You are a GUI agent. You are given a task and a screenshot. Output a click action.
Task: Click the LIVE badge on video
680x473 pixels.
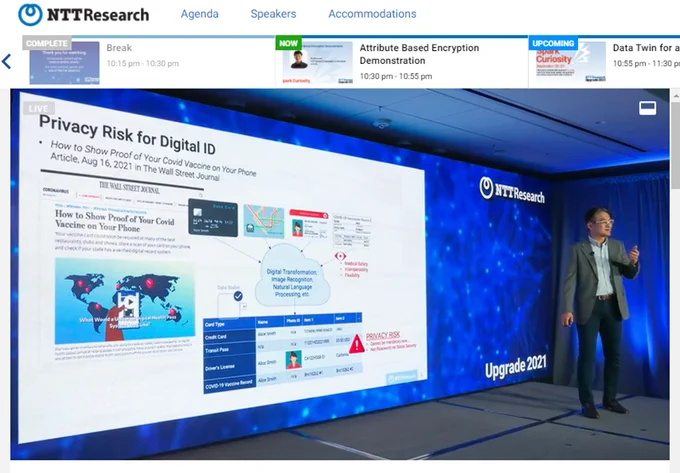click(x=39, y=108)
